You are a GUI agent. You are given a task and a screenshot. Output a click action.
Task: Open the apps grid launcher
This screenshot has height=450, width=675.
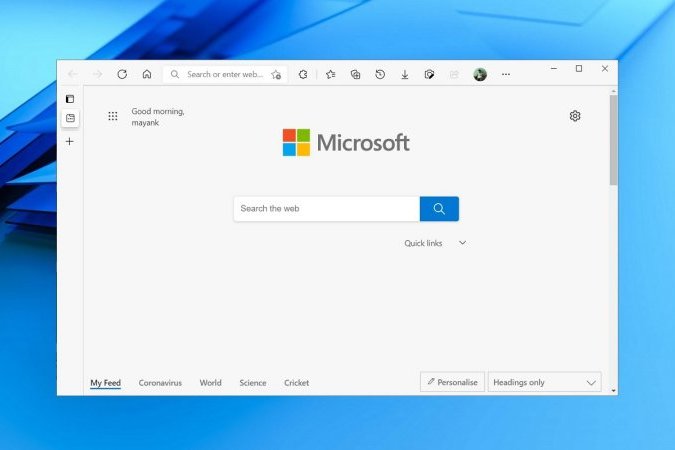tap(113, 116)
